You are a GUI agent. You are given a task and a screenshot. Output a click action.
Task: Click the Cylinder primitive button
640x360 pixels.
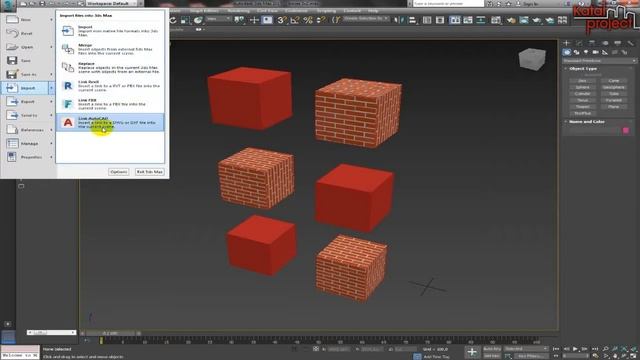(582, 94)
